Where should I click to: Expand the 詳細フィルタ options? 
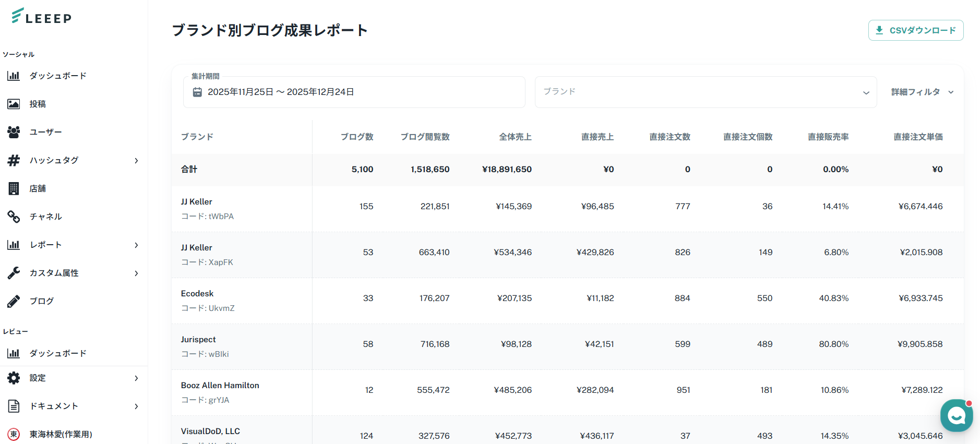(922, 92)
